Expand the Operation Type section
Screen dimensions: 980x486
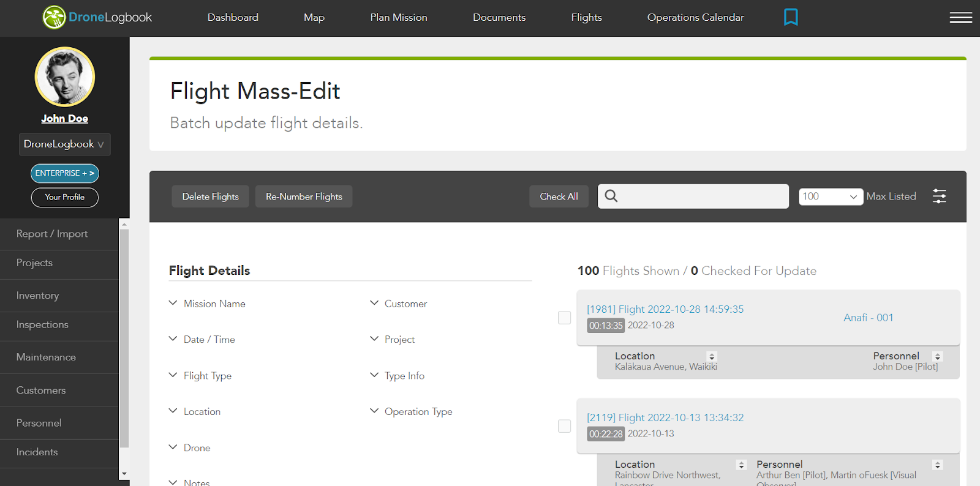411,411
